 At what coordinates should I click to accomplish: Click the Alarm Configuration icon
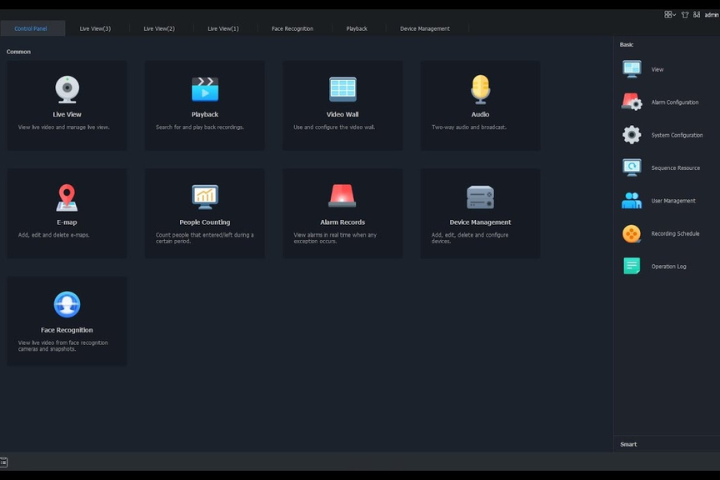(x=632, y=102)
